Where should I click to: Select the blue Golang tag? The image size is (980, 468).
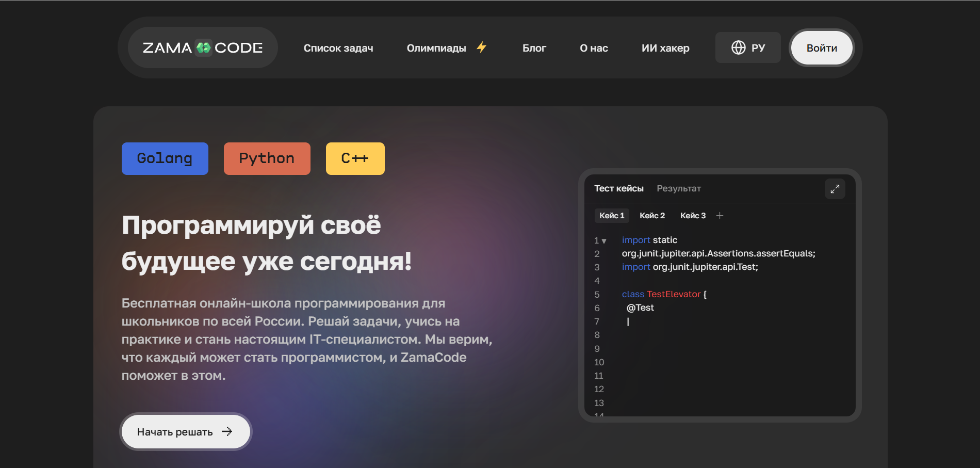(x=165, y=158)
